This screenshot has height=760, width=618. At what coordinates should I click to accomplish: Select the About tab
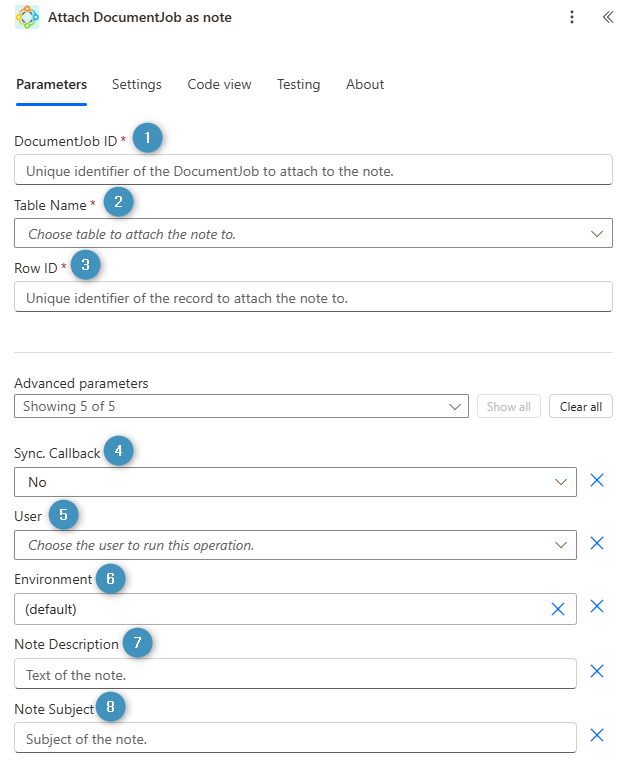coord(365,85)
